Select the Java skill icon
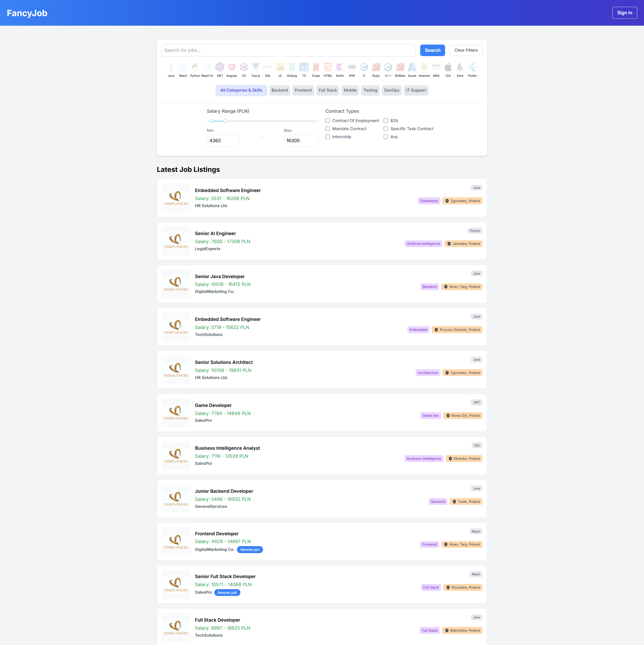This screenshot has width=644, height=645. pyautogui.click(x=171, y=67)
